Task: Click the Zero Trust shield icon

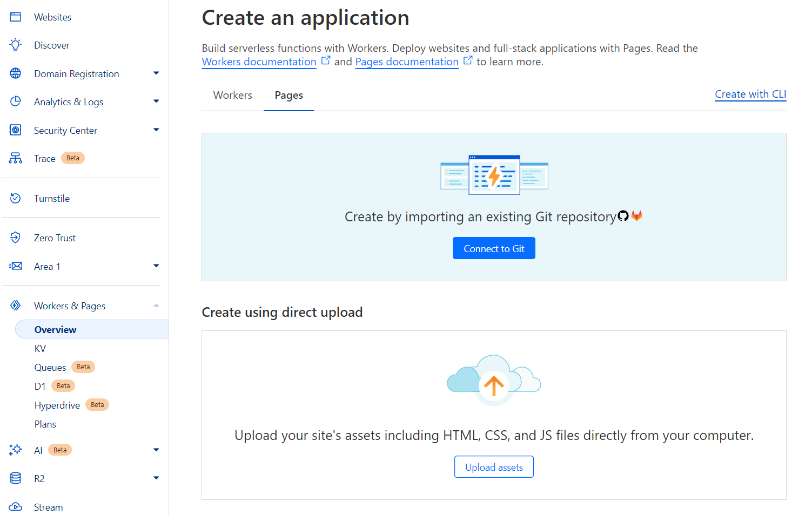Action: [16, 238]
